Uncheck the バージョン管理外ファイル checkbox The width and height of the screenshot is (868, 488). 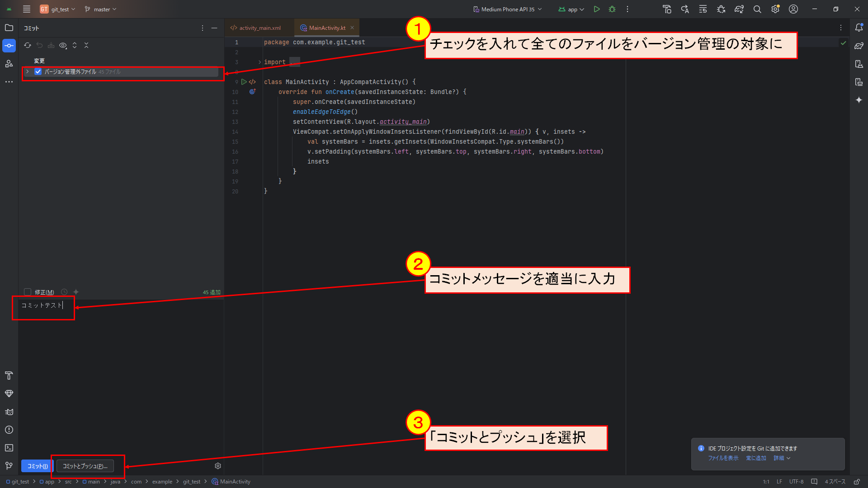[x=38, y=71]
